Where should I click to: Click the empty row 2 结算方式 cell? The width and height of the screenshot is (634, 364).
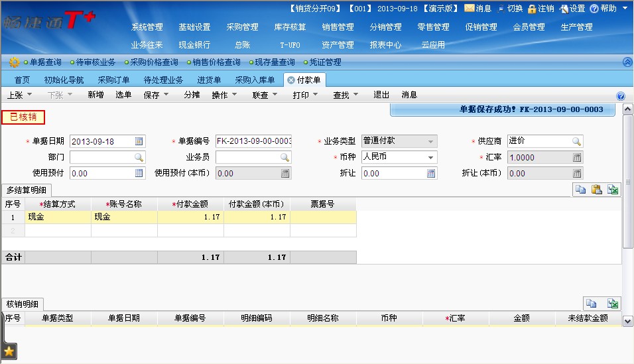click(58, 230)
